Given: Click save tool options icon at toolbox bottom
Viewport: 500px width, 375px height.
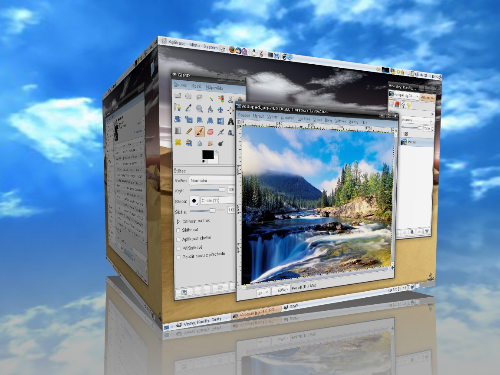Looking at the screenshot, I should coord(184,292).
